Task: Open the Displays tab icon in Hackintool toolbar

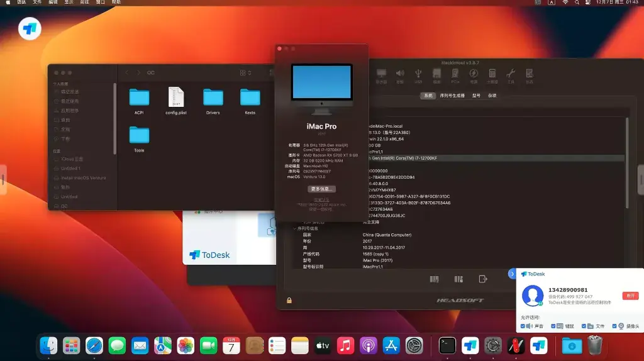Action: 381,75
